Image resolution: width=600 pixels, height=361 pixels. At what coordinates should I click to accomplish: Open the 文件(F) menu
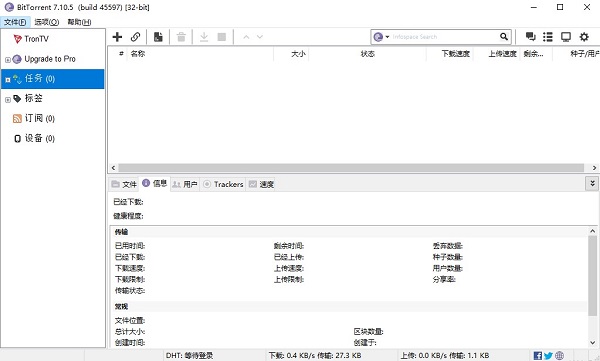(x=15, y=22)
